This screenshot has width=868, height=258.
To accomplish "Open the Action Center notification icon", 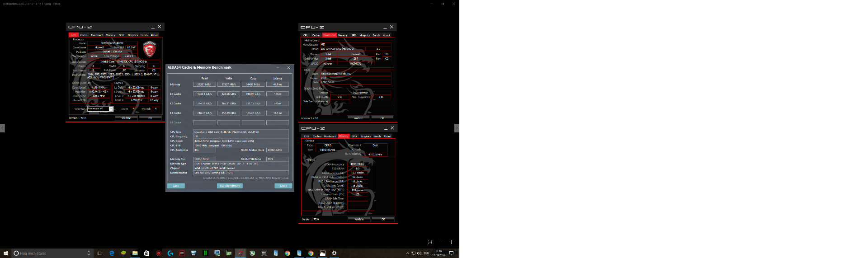I will [x=451, y=253].
